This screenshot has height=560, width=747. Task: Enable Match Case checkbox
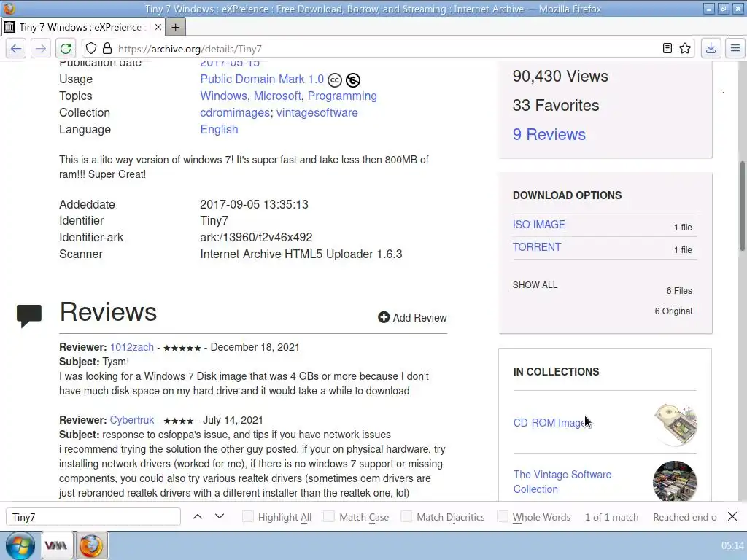pos(329,517)
